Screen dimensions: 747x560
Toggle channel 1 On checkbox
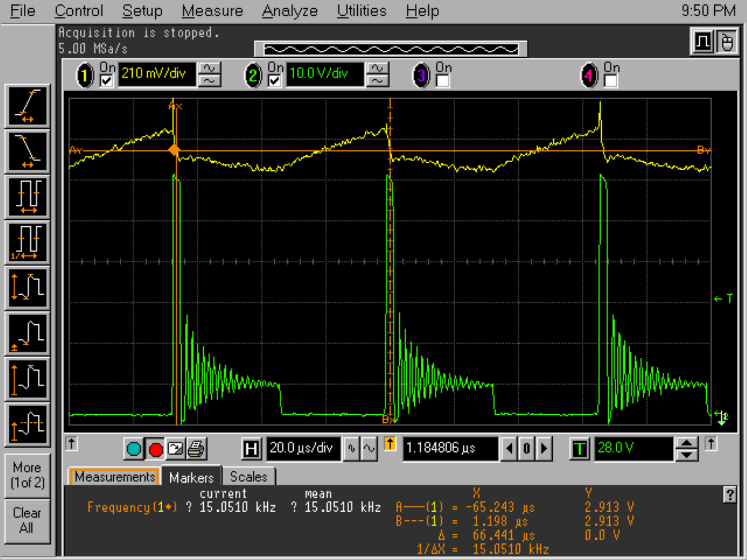107,81
